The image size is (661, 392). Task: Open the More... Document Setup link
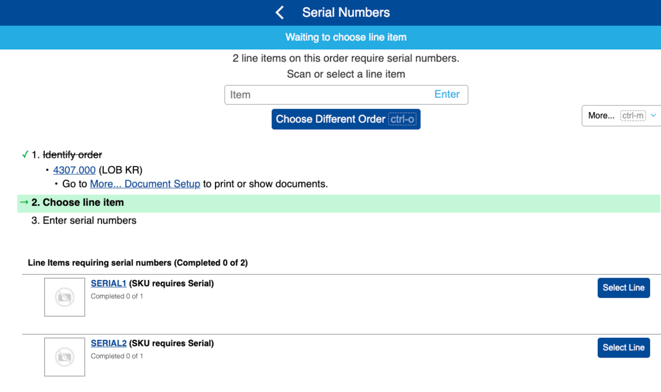click(145, 184)
